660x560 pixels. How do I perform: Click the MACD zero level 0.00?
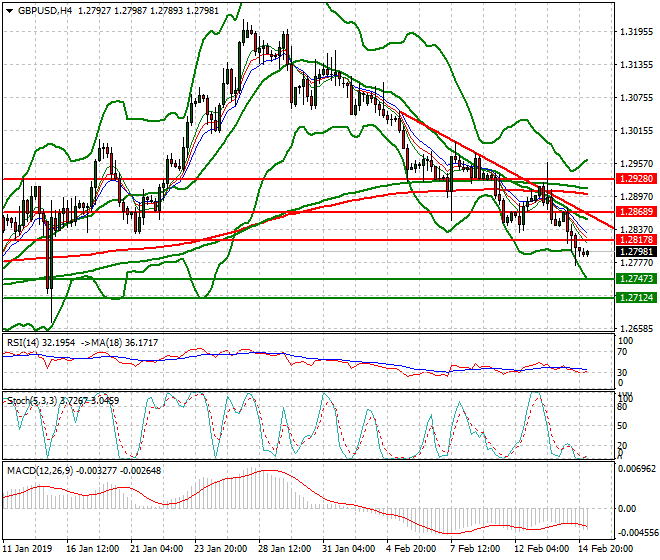(627, 509)
